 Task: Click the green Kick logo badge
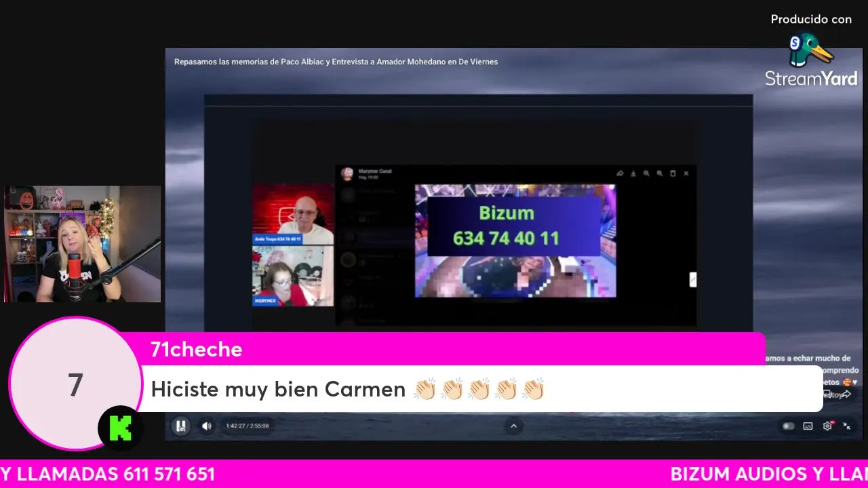(x=120, y=428)
